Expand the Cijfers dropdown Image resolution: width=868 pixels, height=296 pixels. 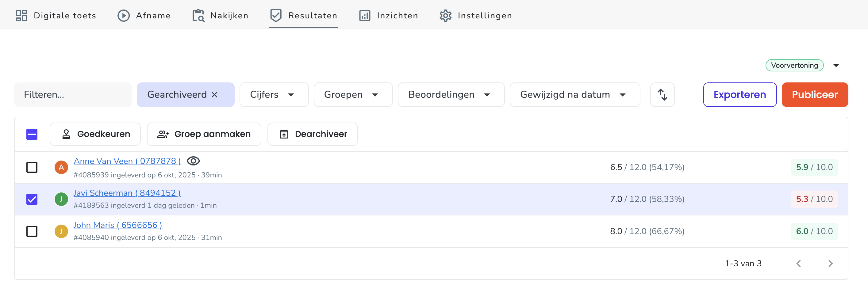point(274,95)
